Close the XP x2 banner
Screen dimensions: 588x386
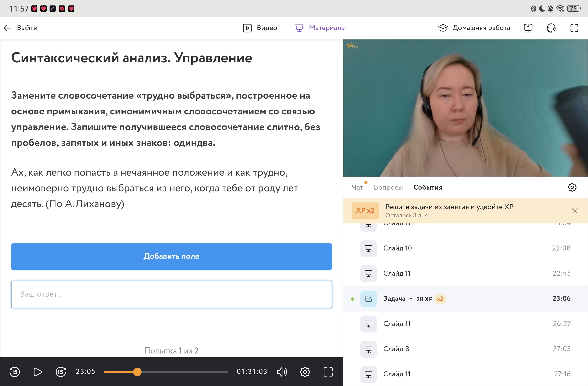pyautogui.click(x=575, y=211)
